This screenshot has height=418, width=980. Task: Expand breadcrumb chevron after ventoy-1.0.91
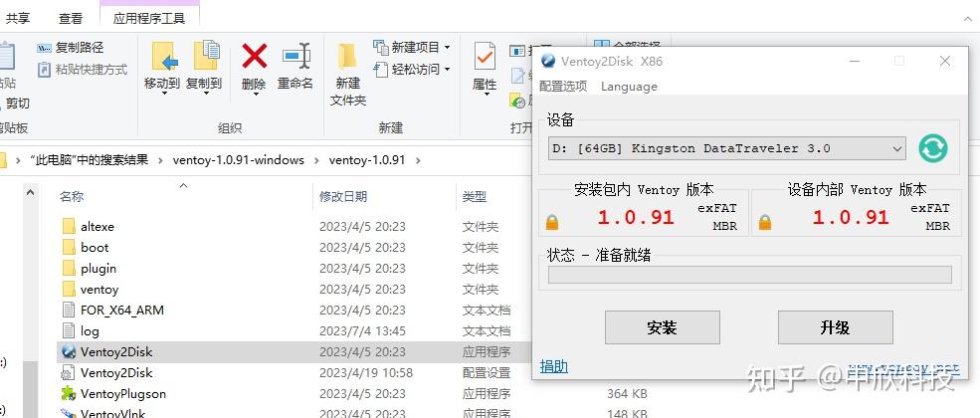[x=418, y=160]
